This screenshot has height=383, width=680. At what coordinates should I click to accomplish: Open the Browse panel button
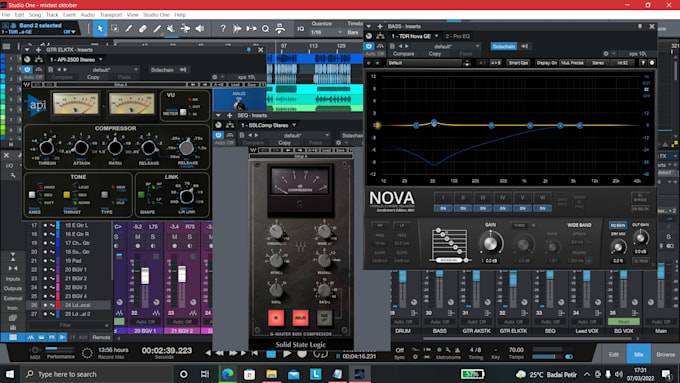[x=665, y=354]
